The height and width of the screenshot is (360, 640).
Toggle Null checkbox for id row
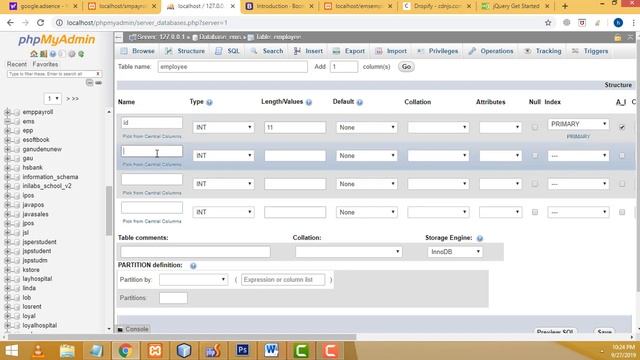535,127
